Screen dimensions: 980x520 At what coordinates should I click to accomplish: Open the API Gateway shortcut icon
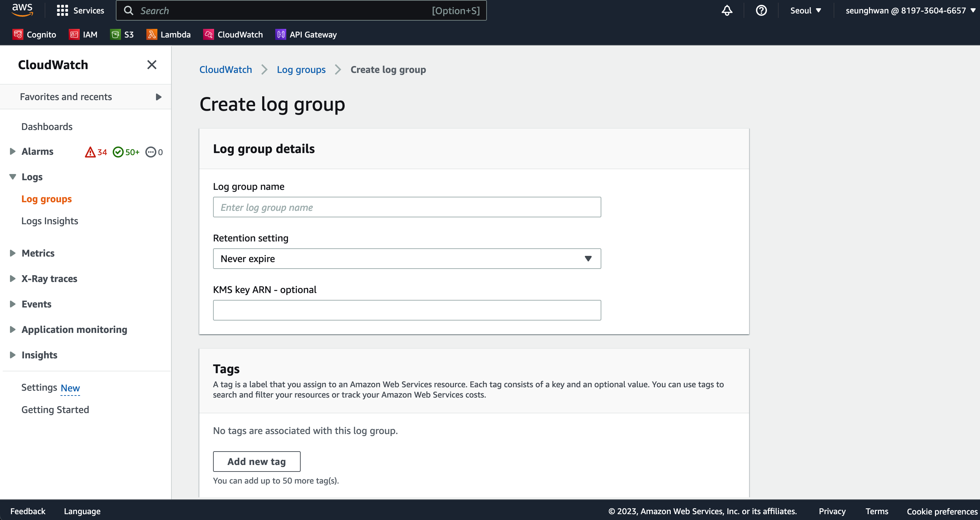point(280,35)
